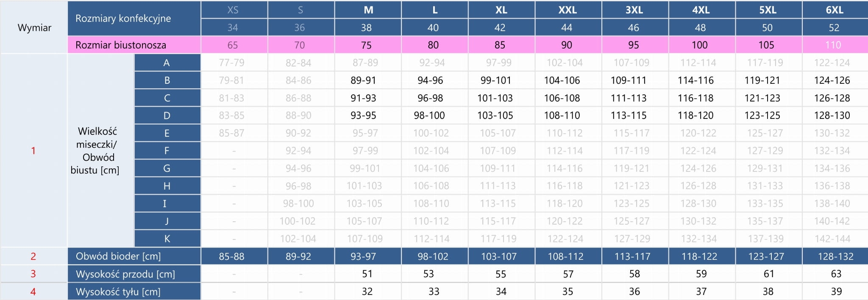Click the 106-108 cell in row C
The image size is (868, 300).
pyautogui.click(x=562, y=98)
